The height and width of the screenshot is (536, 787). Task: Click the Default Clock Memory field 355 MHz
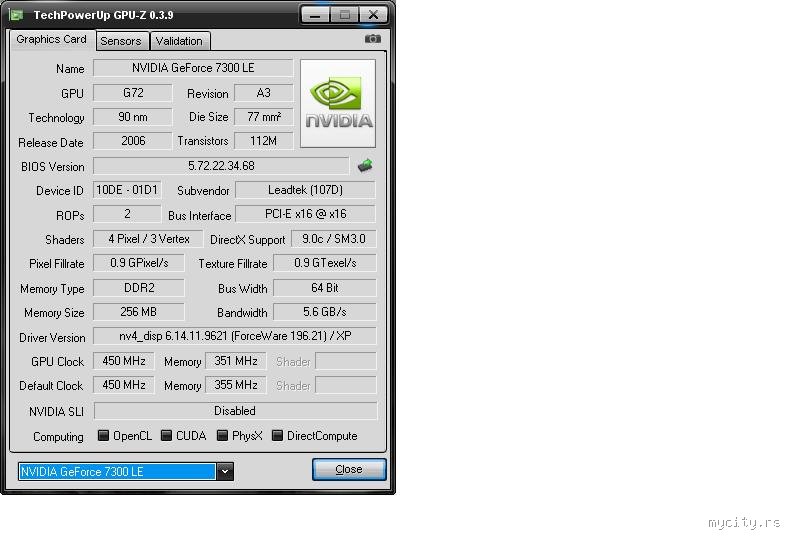click(x=236, y=385)
